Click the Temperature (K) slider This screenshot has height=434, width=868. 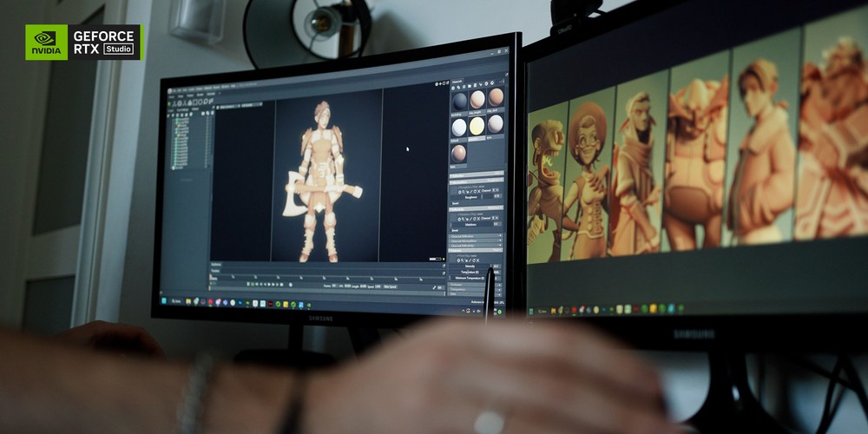(x=470, y=272)
